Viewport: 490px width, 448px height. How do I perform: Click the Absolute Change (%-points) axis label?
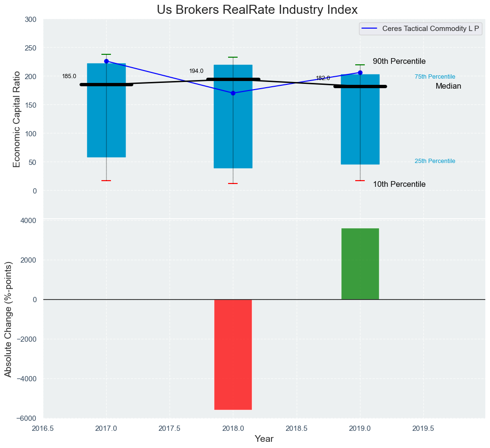tap(8, 319)
